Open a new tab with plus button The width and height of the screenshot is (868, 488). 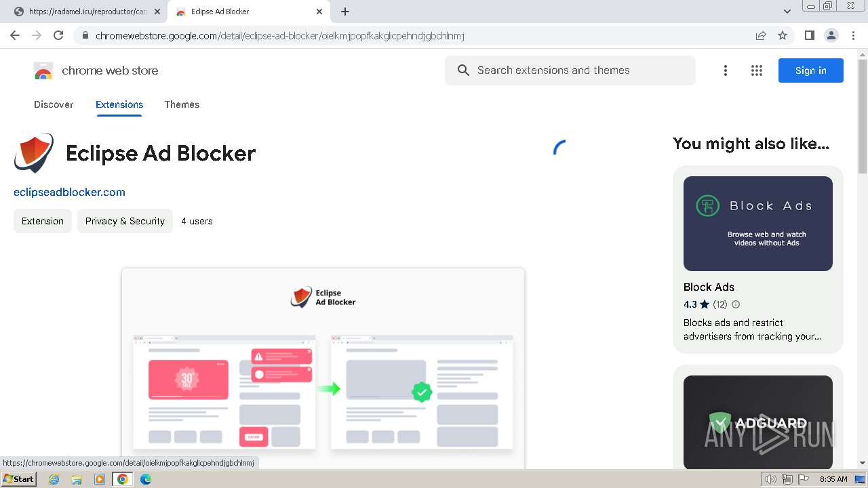pos(345,12)
